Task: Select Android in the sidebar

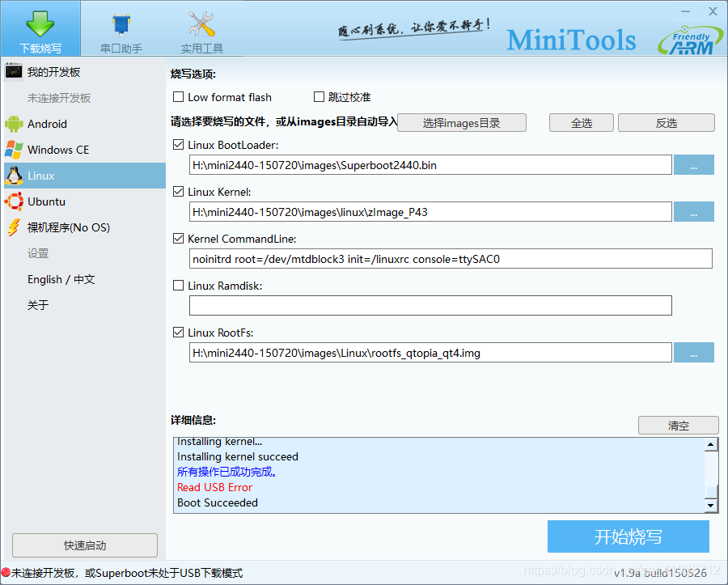Action: coord(84,124)
